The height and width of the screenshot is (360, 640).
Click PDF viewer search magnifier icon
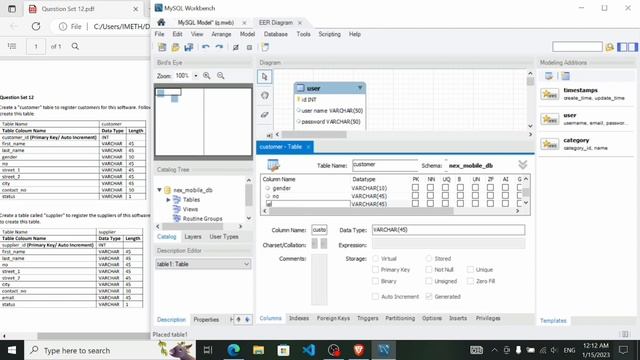tap(75, 46)
